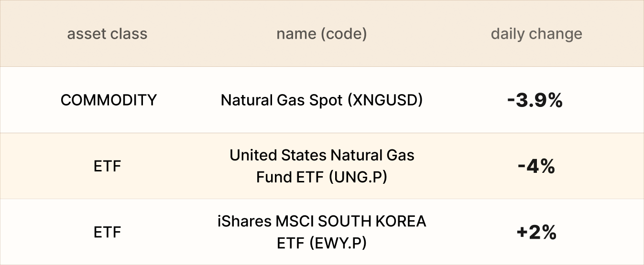Image resolution: width=644 pixels, height=265 pixels.
Task: Click the words "SOUTH KOREA" in the ETF name
Action: click(372, 222)
